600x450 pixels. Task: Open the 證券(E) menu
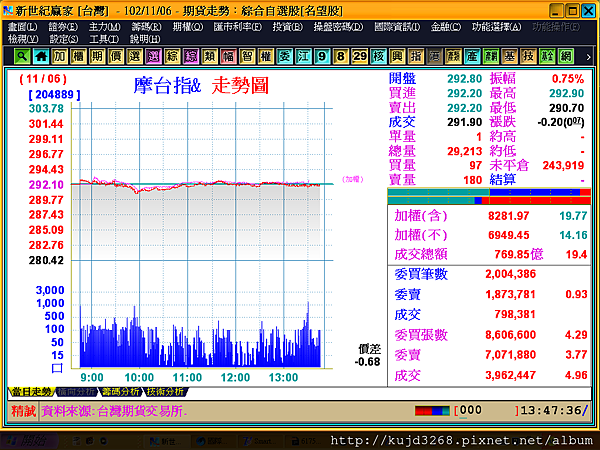[63, 27]
